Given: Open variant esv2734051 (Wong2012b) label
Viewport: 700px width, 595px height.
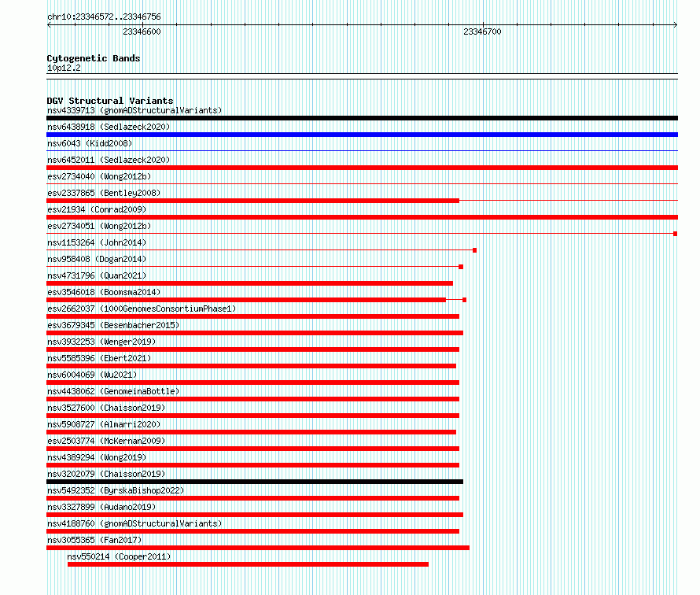Looking at the screenshot, I should (x=99, y=226).
